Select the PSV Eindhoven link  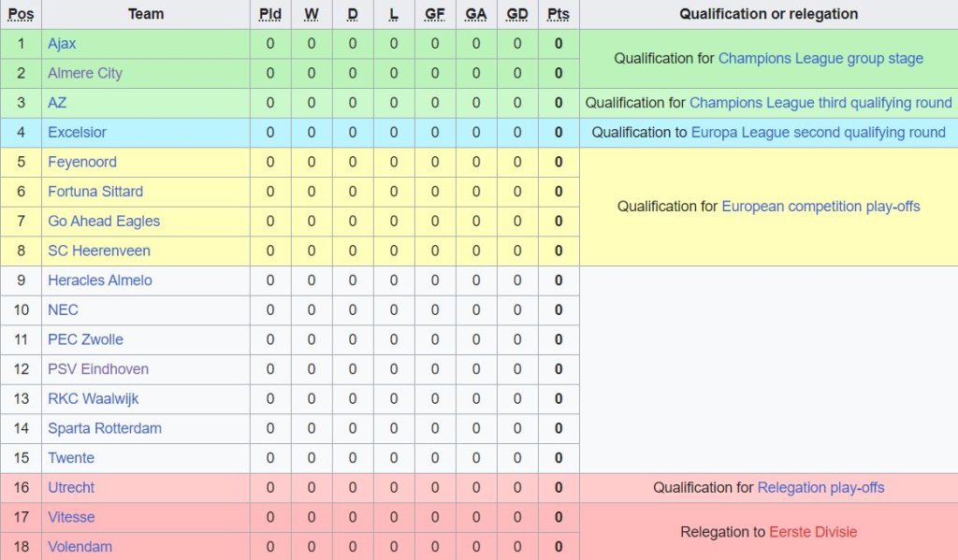point(98,369)
